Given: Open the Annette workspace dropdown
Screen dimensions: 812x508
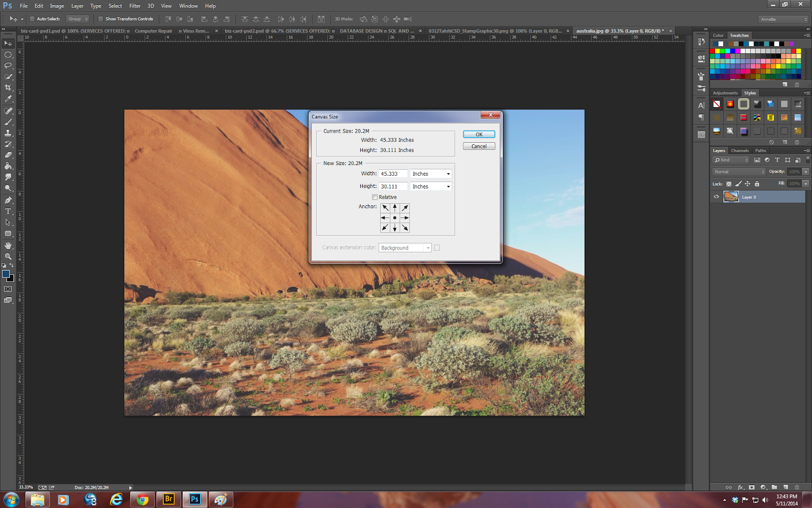Looking at the screenshot, I should 784,19.
